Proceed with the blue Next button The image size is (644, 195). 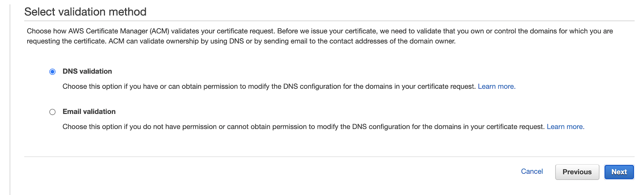pyautogui.click(x=619, y=172)
